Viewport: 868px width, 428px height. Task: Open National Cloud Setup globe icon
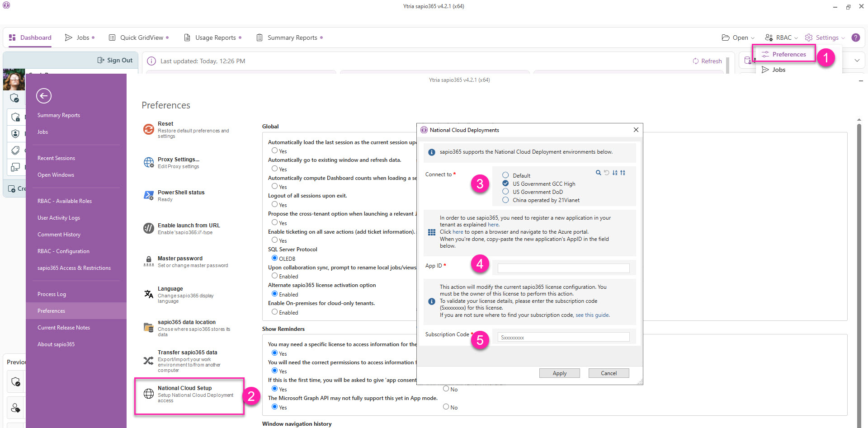coord(149,394)
